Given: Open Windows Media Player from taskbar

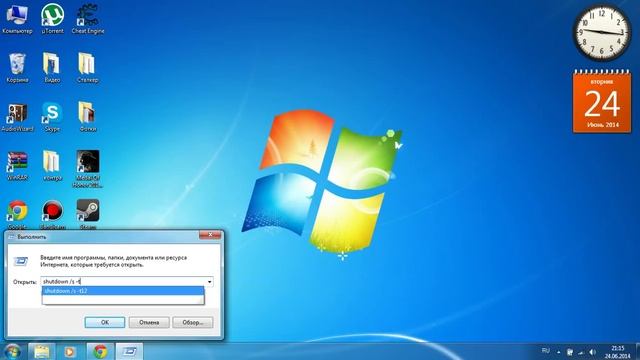Looking at the screenshot, I should tap(70, 351).
